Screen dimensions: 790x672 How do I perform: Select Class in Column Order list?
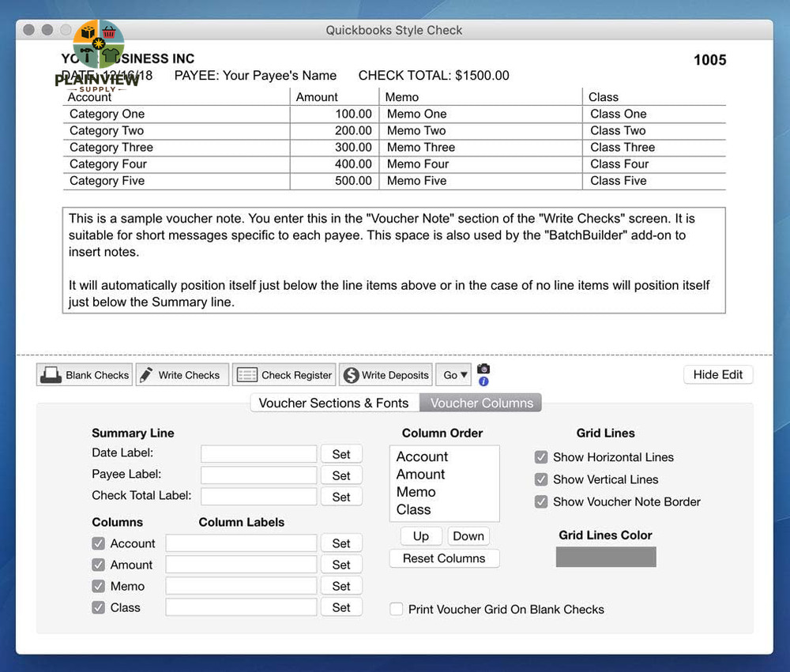coord(414,509)
